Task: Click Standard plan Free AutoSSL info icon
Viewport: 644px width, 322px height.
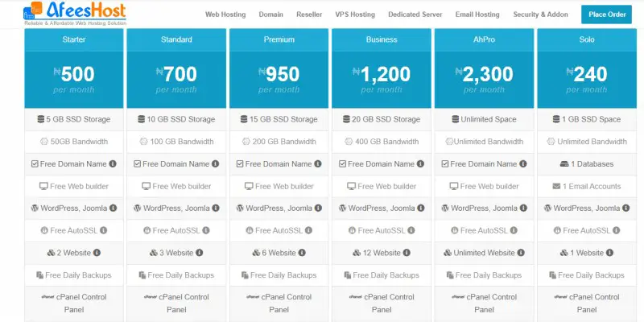Action: (206, 230)
